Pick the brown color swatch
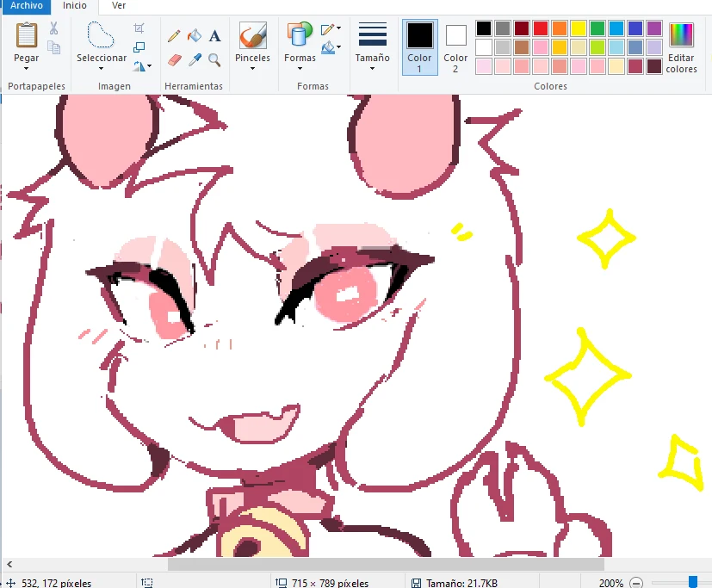The image size is (712, 588). click(522, 47)
